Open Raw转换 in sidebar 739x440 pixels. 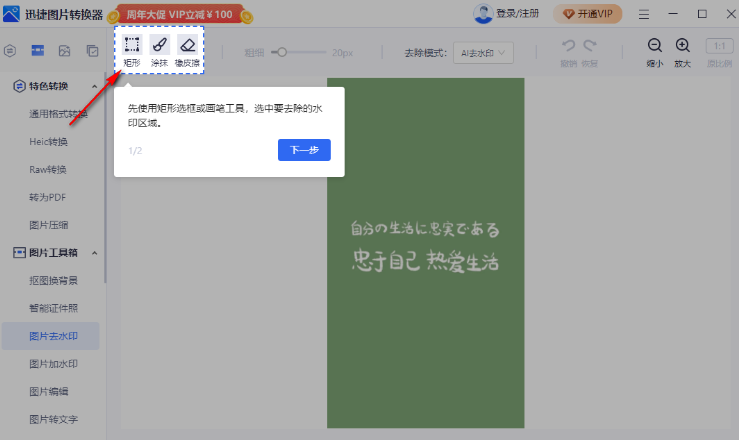click(48, 170)
